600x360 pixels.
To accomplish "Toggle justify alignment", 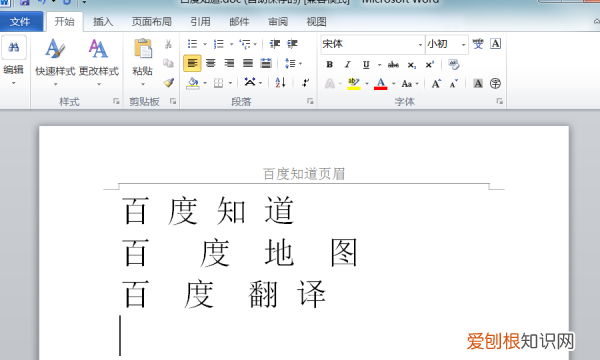I will 248,63.
